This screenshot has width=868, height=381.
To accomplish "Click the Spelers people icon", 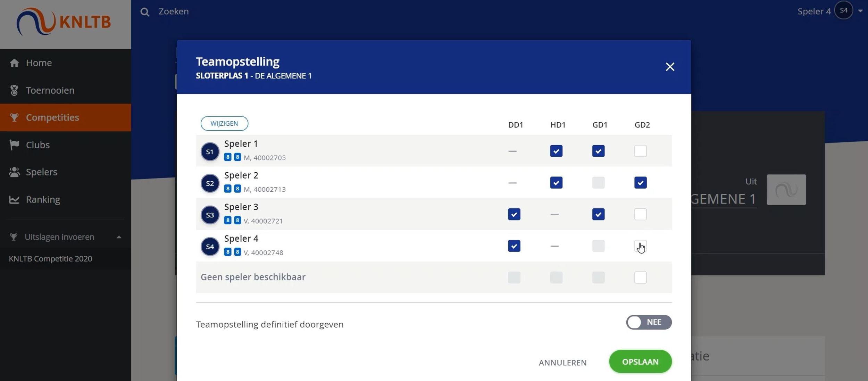I will coord(14,172).
